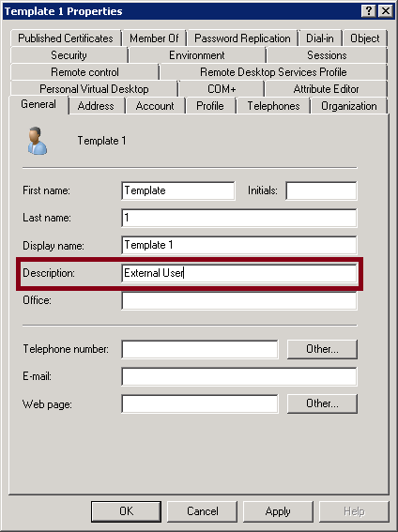Click the Description label
Image resolution: width=398 pixels, height=532 pixels.
[49, 273]
